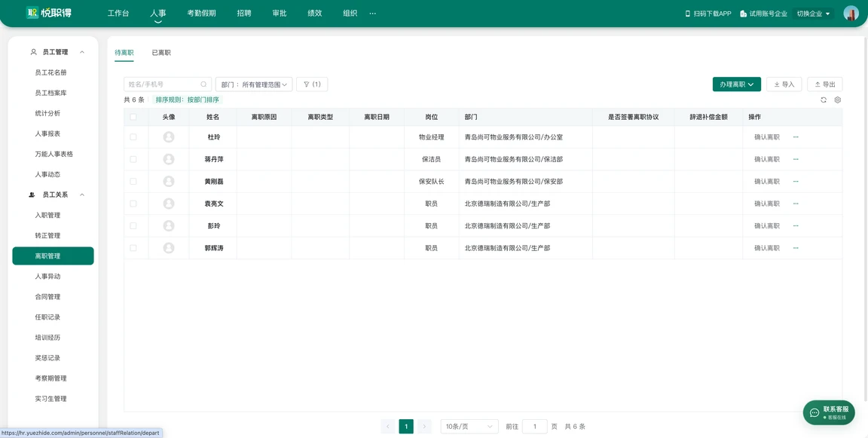Viewport: 868px width, 438px height.
Task: Tick the select-all checkbox in table header
Action: (133, 117)
